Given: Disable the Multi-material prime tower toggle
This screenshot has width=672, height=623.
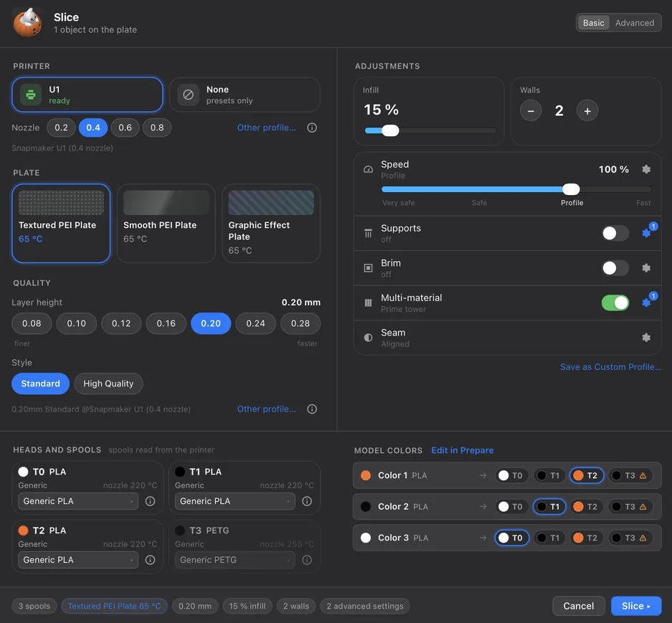Looking at the screenshot, I should coord(615,303).
